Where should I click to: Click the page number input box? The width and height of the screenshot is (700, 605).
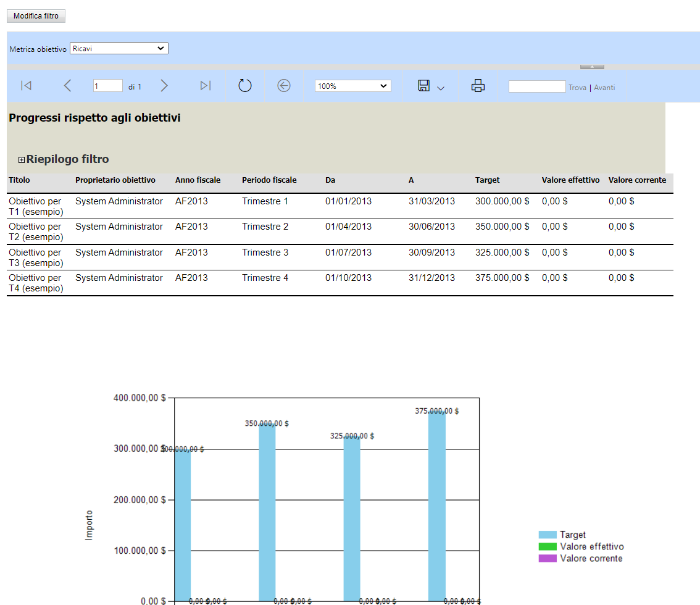(107, 85)
